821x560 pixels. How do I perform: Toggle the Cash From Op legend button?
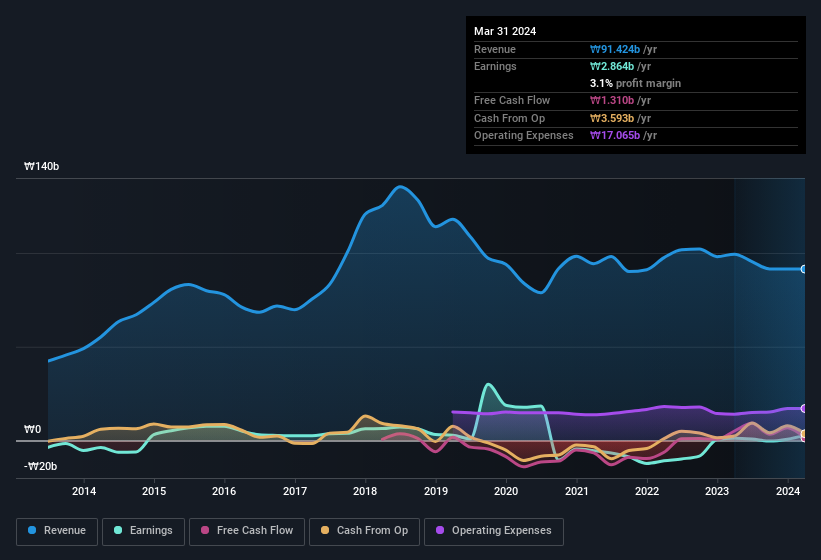coord(364,531)
